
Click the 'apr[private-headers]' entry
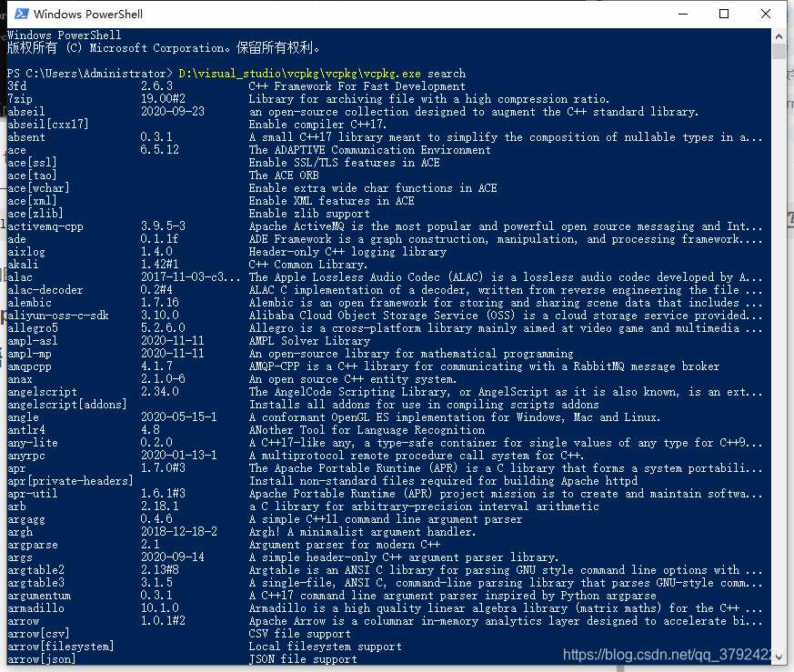pyautogui.click(x=70, y=481)
